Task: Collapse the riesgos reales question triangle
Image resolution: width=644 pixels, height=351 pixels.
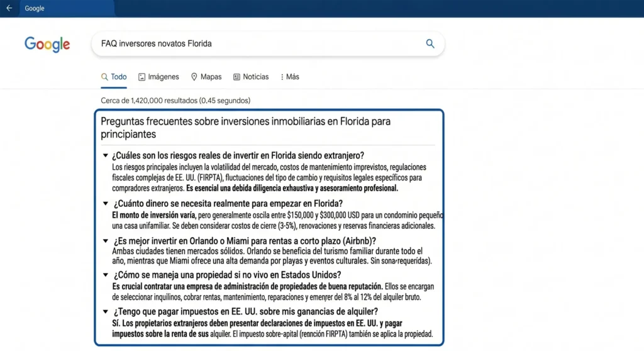Action: (106, 155)
